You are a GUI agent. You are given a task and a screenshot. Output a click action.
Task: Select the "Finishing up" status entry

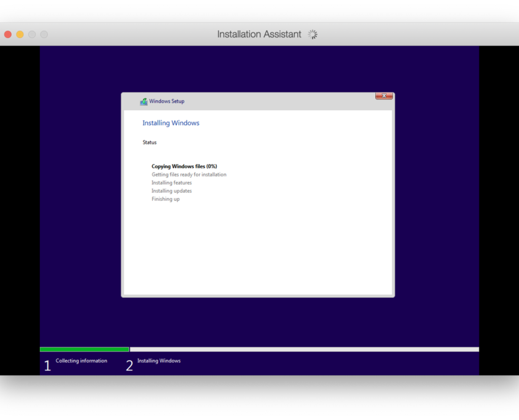tap(165, 199)
